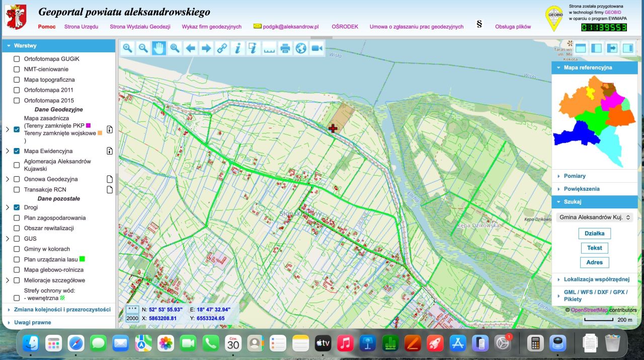The height and width of the screenshot is (360, 644).
Task: Select the italic i information tool
Action: [237, 48]
